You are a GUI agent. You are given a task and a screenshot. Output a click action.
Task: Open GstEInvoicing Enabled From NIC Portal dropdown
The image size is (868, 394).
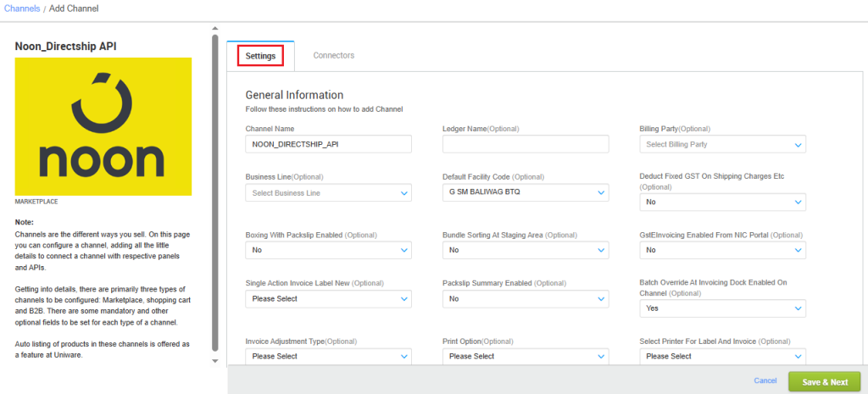(723, 250)
